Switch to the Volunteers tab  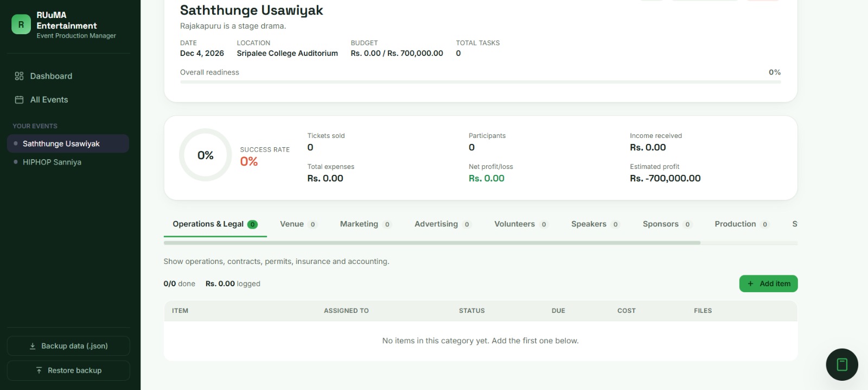coord(521,224)
